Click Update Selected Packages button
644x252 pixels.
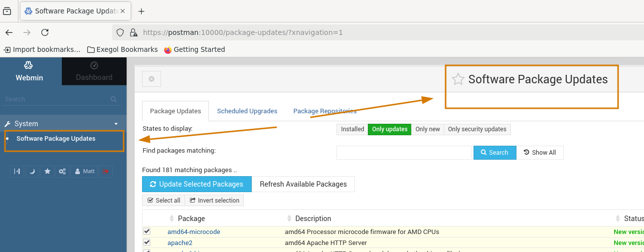(196, 184)
